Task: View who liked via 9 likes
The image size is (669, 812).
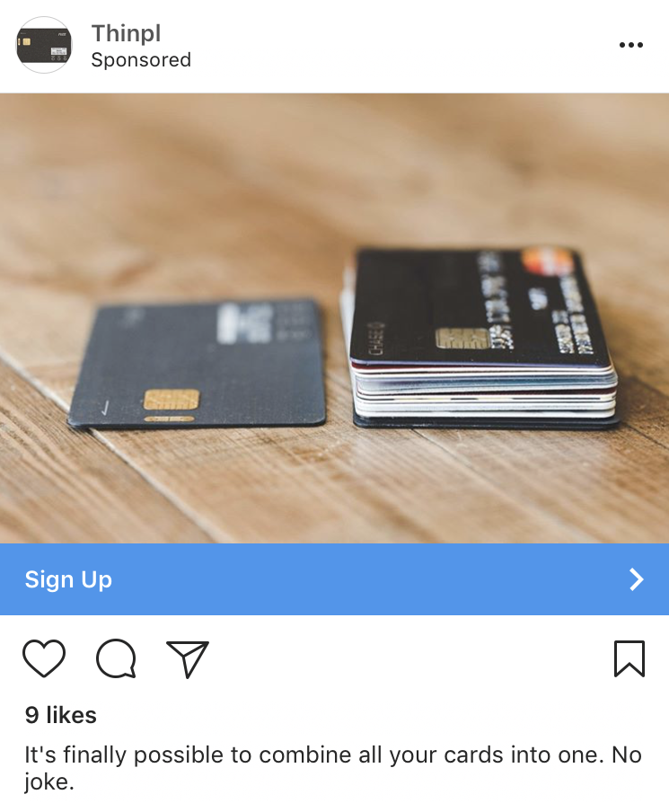Action: coord(60,715)
